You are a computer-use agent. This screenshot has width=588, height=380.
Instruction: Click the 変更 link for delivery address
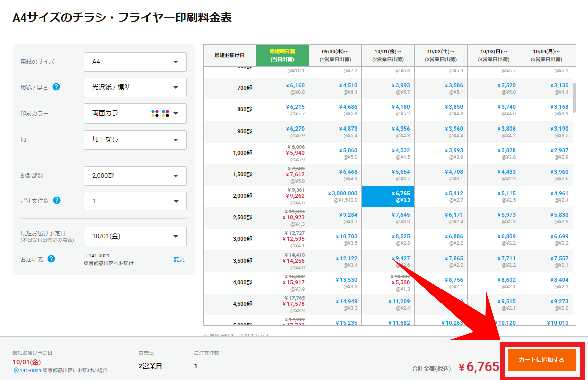click(179, 259)
